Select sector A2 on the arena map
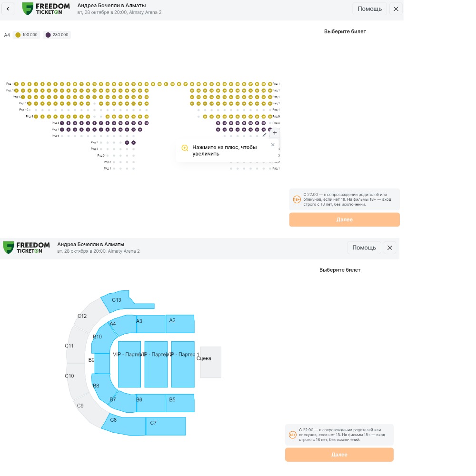The image size is (476, 476). (180, 324)
